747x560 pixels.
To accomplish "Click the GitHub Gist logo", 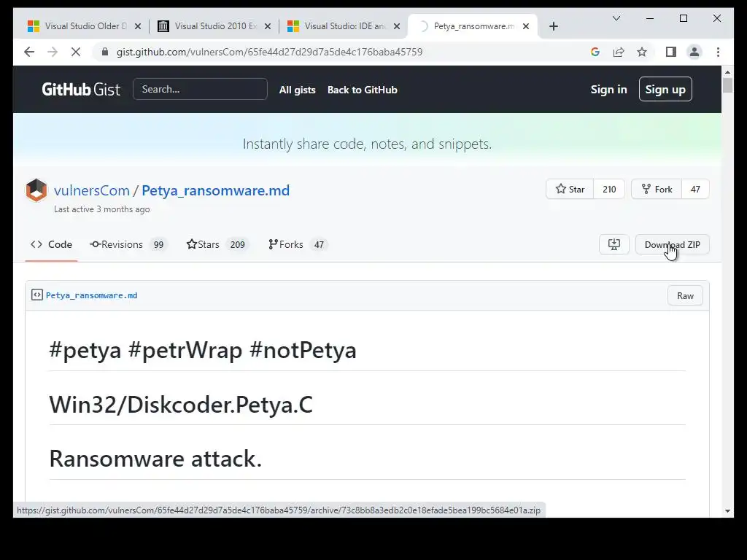I will pos(81,90).
